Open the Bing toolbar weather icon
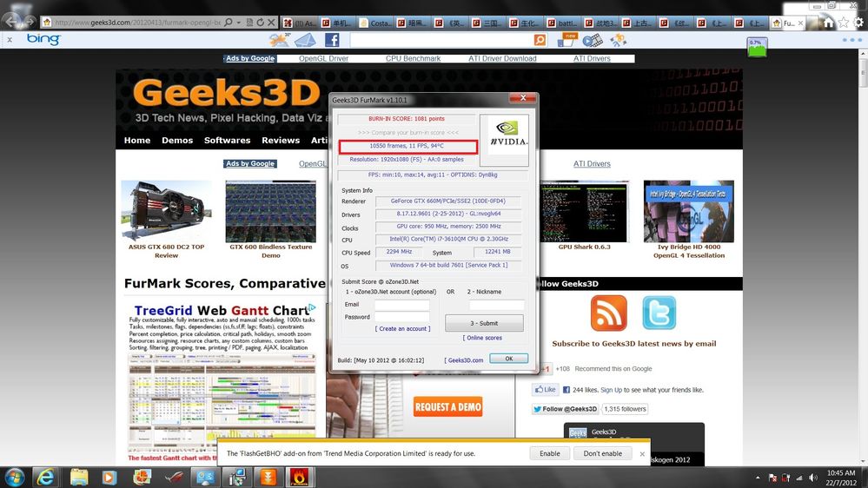The width and height of the screenshot is (868, 488). (280, 39)
